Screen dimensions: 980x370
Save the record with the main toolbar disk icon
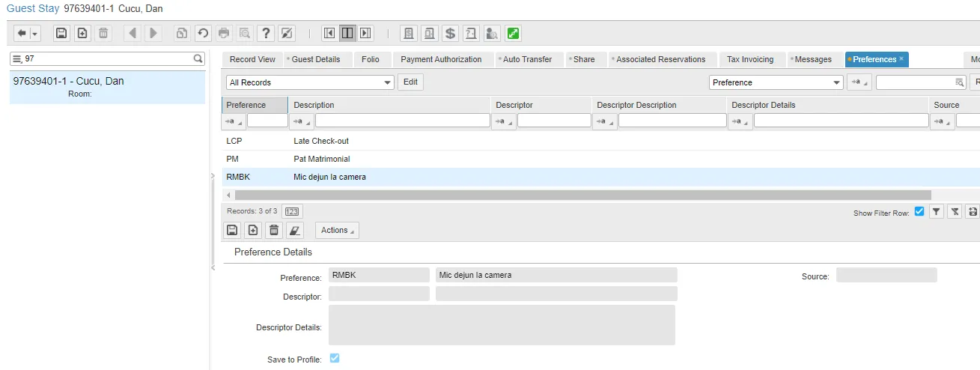coord(61,33)
